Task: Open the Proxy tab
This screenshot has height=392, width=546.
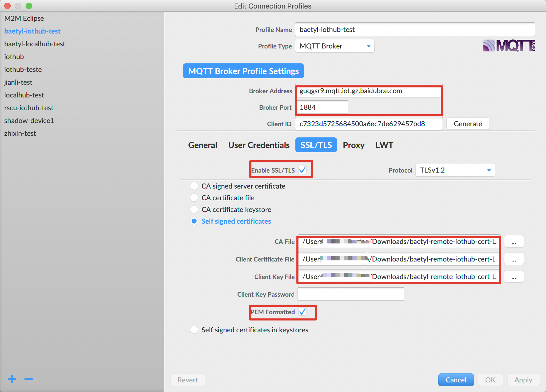Action: 354,145
